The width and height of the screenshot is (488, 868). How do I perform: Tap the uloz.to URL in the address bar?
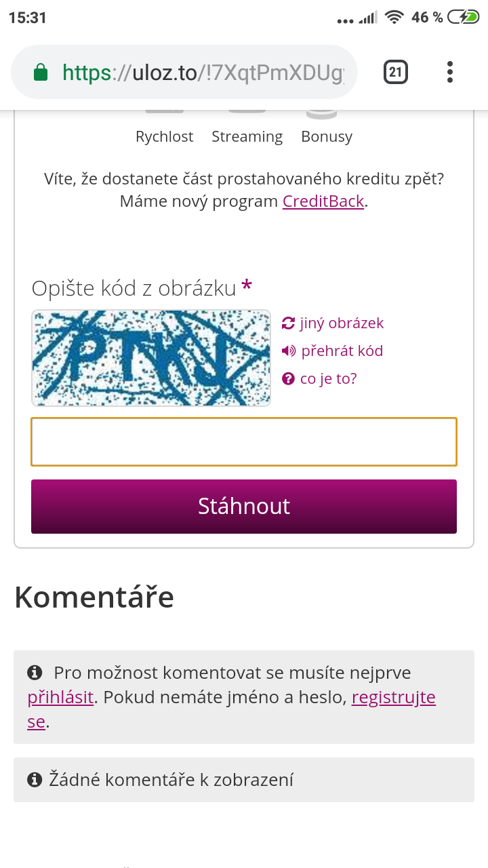pyautogui.click(x=203, y=73)
